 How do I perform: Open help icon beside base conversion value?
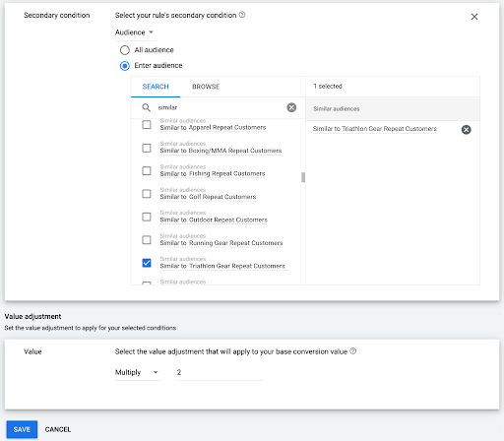352,351
